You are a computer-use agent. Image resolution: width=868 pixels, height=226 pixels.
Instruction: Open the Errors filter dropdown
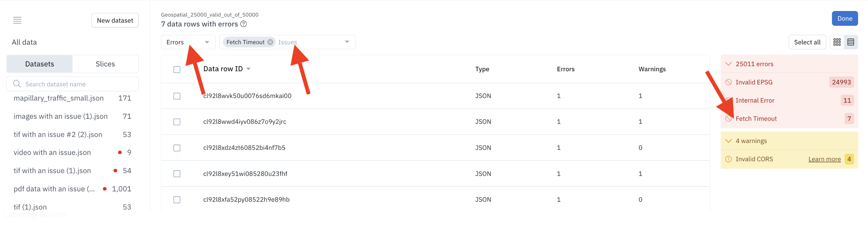[x=188, y=42]
